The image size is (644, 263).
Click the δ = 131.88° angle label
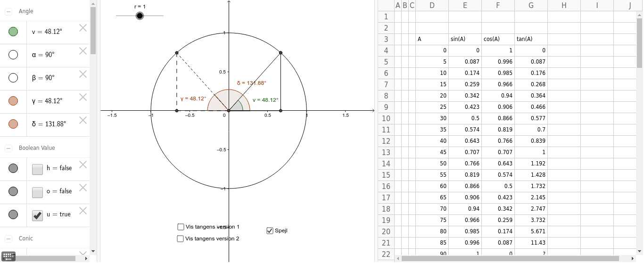[251, 82]
